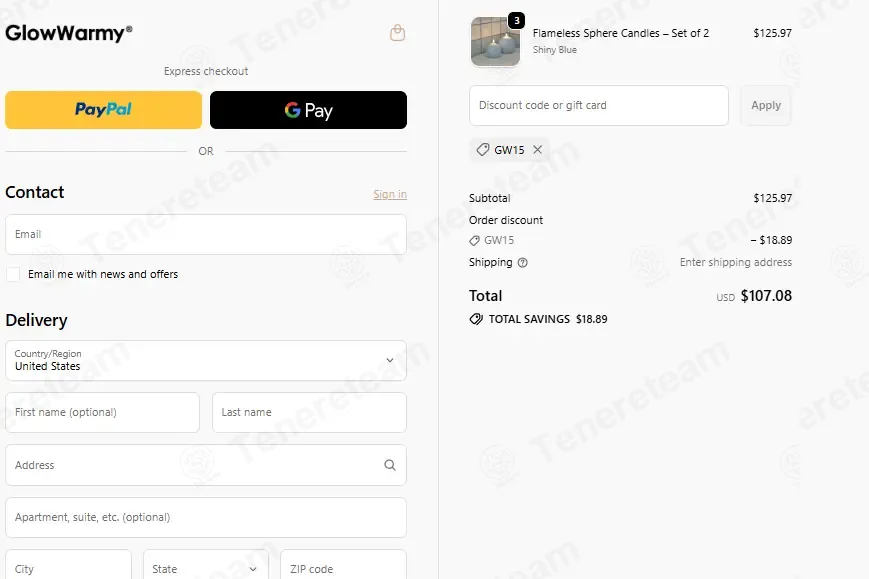Open the Country/Region dropdown
Viewport: 869px width, 579px height.
pos(206,361)
